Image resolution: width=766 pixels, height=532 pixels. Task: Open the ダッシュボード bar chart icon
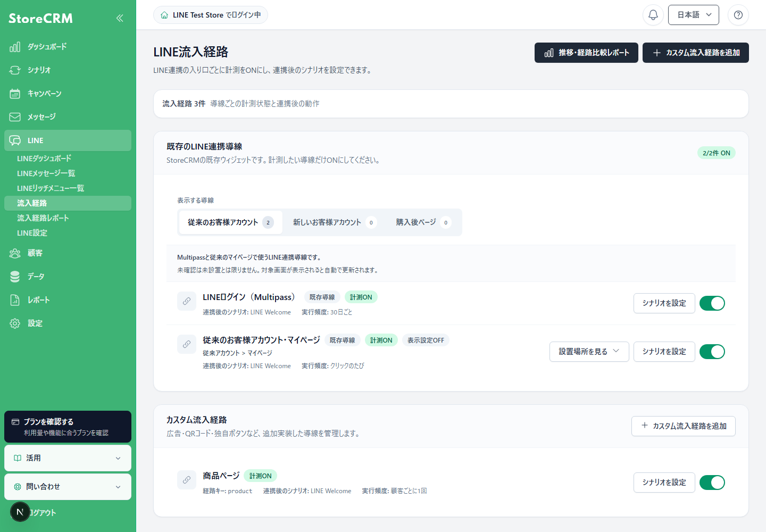15,47
